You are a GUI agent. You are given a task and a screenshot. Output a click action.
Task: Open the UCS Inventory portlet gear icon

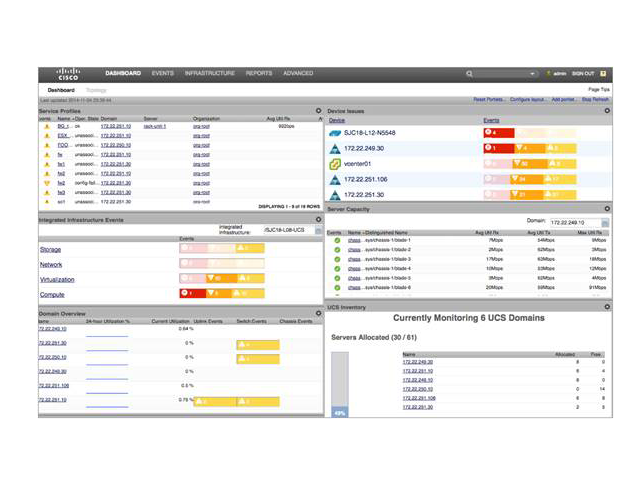click(607, 307)
